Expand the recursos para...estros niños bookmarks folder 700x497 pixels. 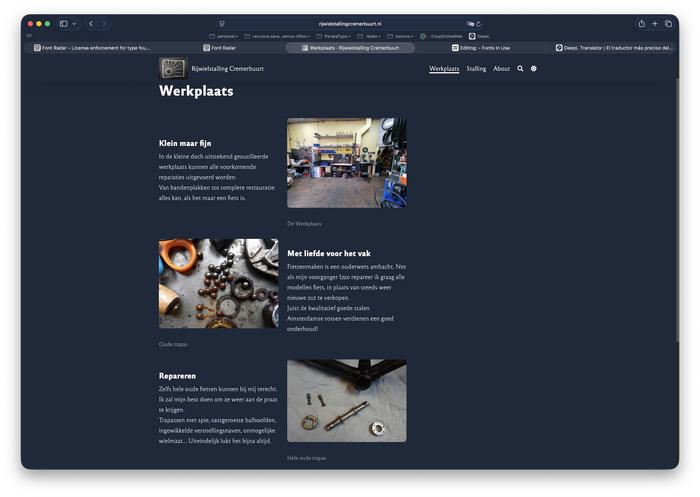(277, 36)
